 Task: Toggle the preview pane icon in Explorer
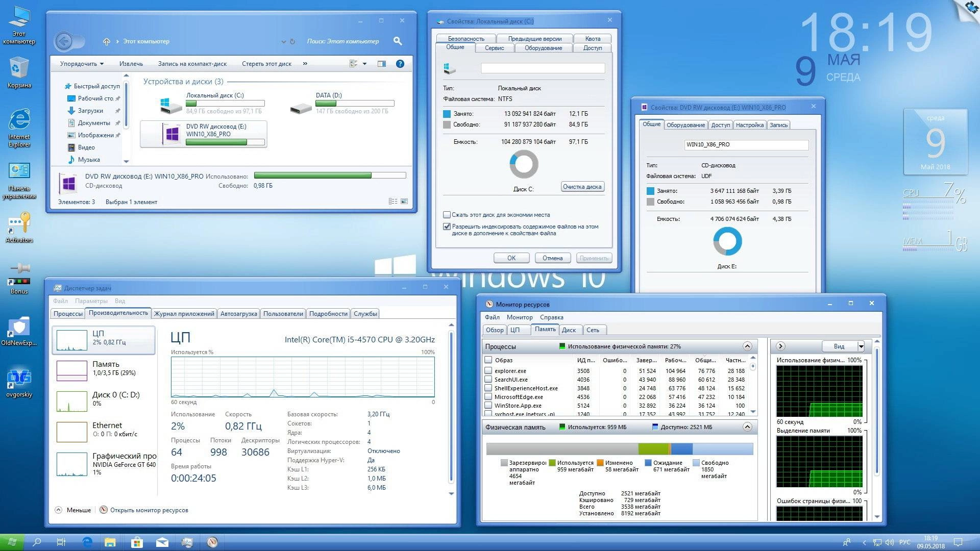[x=381, y=64]
